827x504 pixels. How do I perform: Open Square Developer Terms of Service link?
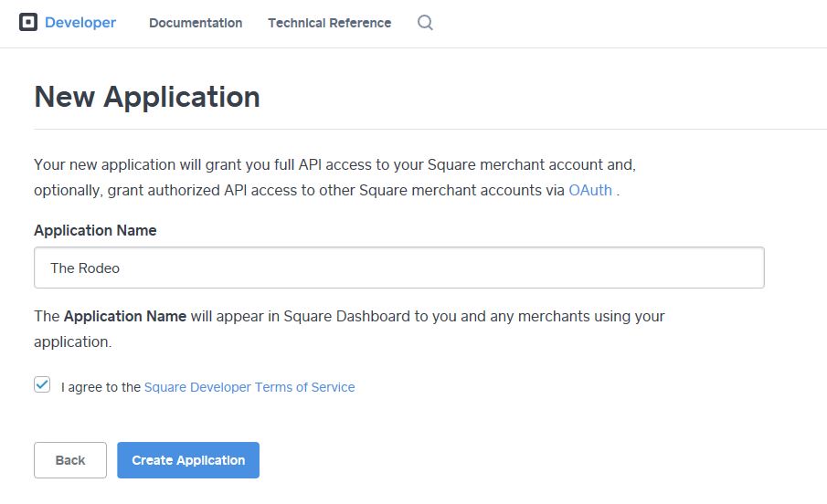click(249, 387)
